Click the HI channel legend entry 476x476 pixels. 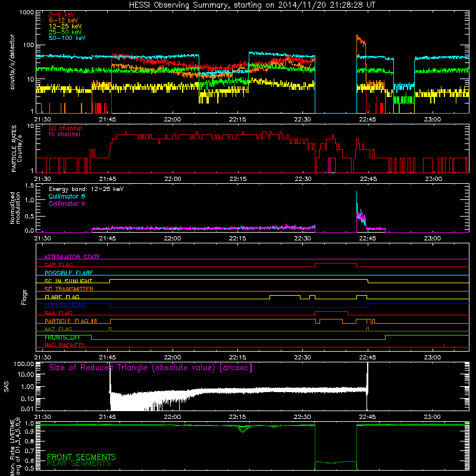coord(64,134)
